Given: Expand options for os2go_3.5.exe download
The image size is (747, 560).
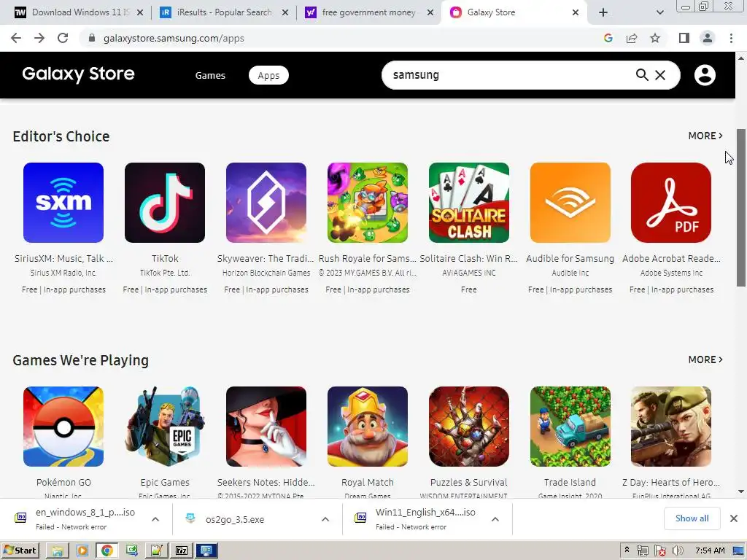Looking at the screenshot, I should coord(325,519).
